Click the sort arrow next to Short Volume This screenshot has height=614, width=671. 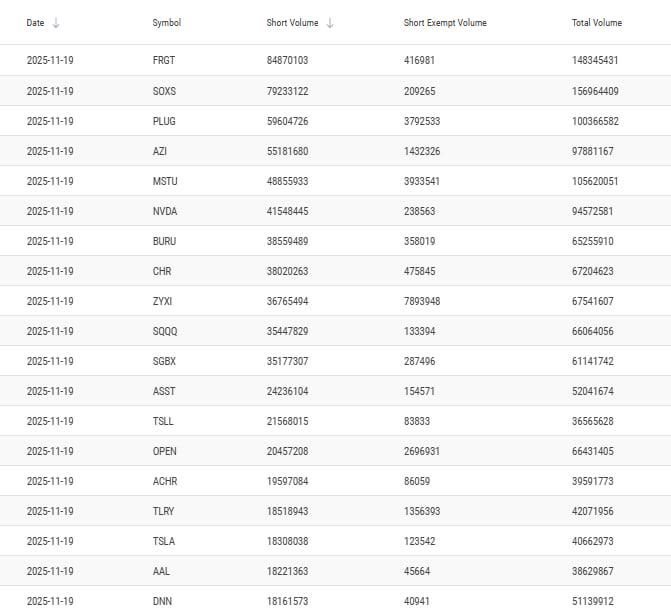330,23
